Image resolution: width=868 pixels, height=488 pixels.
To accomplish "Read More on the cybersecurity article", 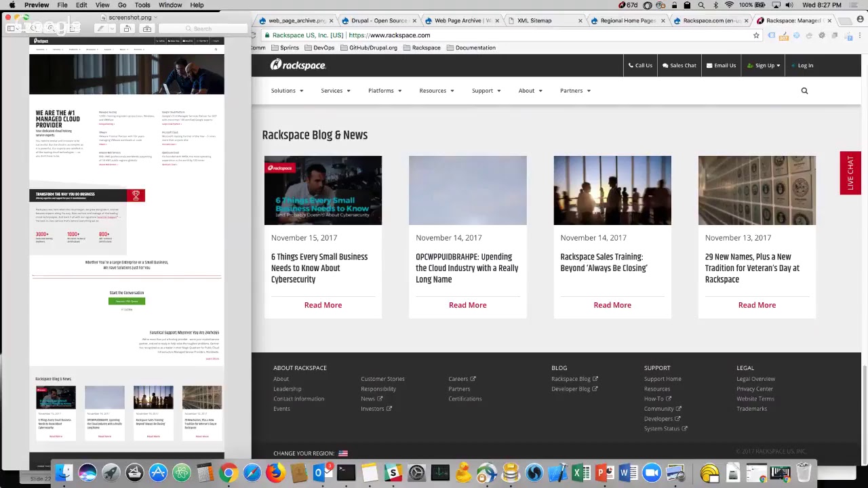I will (323, 305).
